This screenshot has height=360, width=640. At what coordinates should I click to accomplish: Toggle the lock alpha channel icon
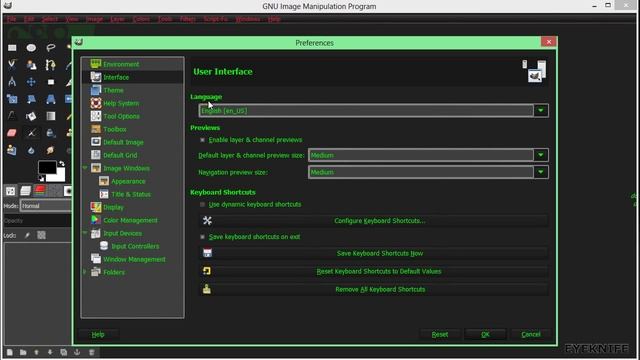point(41,235)
